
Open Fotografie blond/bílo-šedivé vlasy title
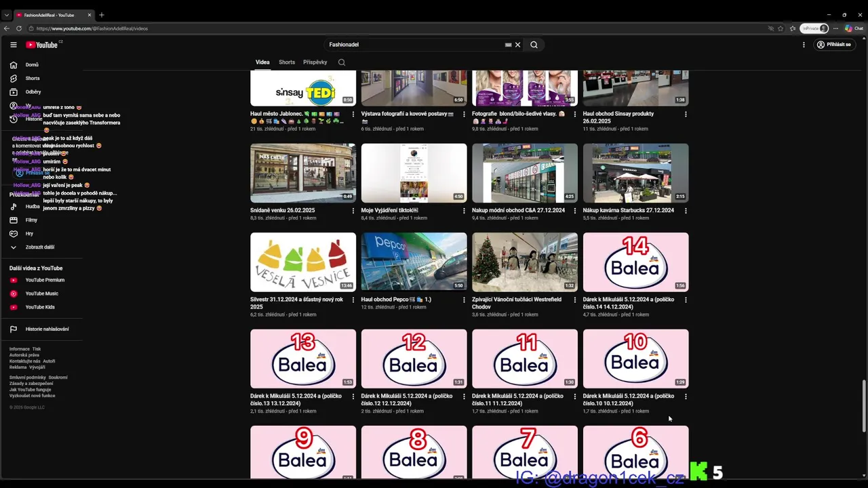click(519, 117)
